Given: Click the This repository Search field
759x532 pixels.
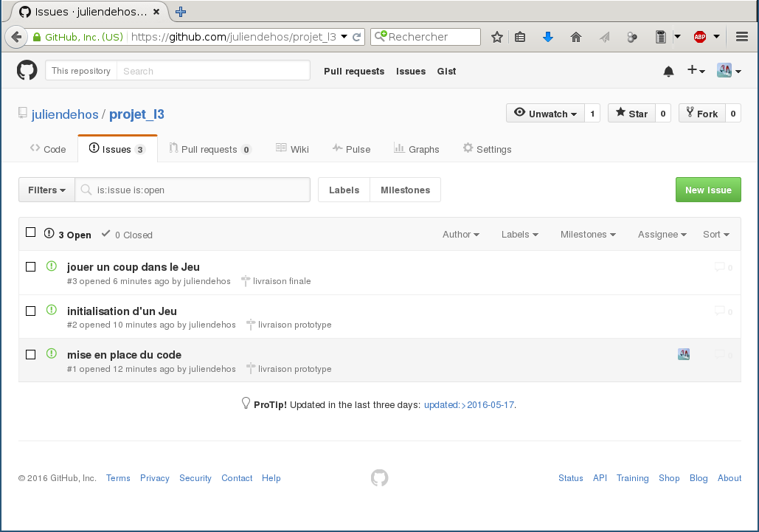Looking at the screenshot, I should click(213, 71).
